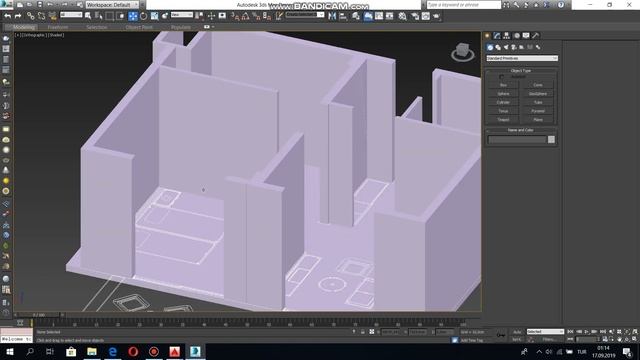Screen dimensions: 640x360
Task: Click the Play Animation button
Action: 587,332
